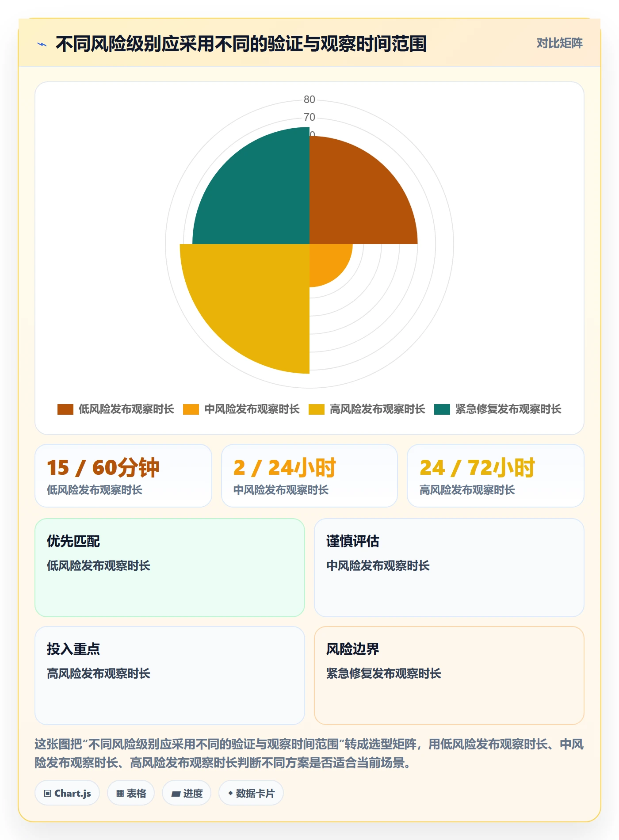Click the bar icon in 进度 chip

(x=176, y=794)
